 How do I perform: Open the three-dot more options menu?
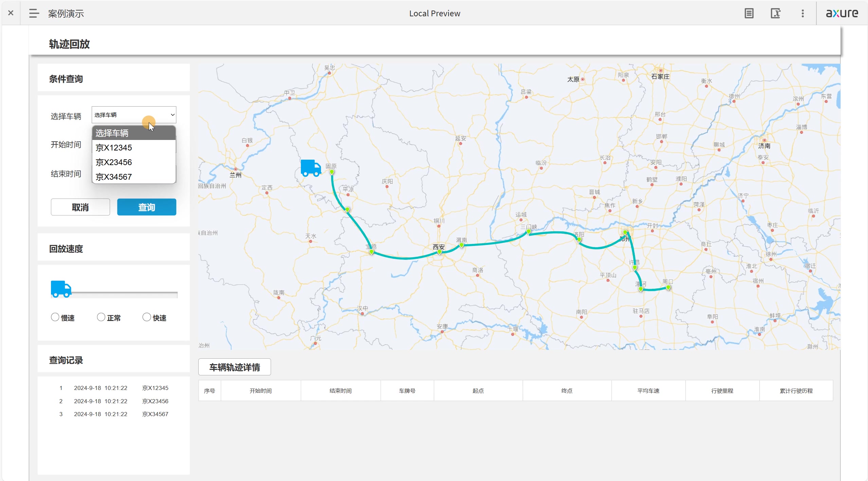click(802, 13)
